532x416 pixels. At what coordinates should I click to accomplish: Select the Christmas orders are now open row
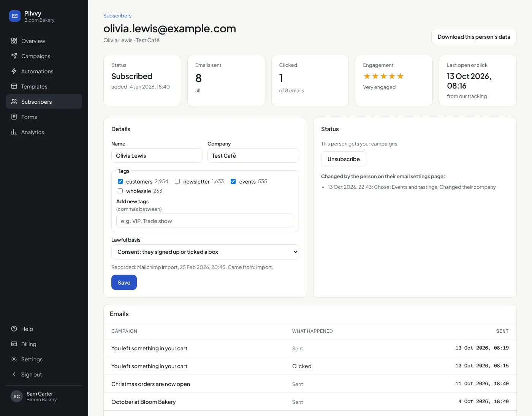(x=310, y=384)
